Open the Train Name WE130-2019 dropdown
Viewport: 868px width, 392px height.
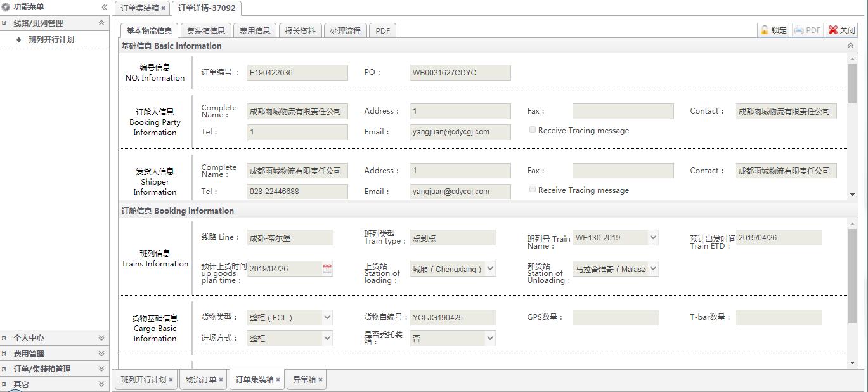click(653, 238)
